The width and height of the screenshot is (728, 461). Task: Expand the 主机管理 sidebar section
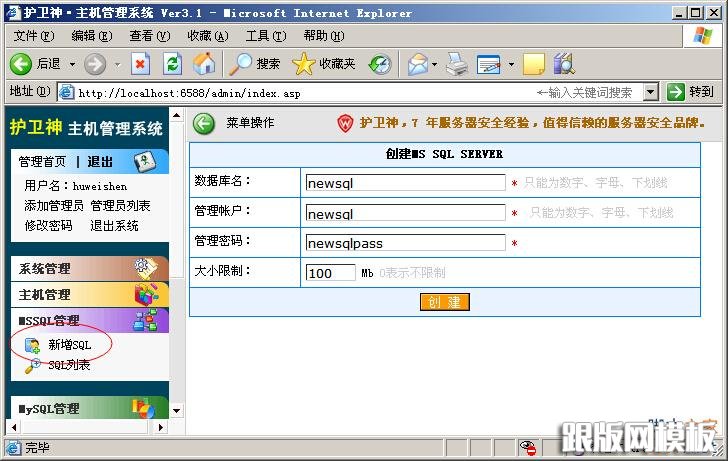coord(89,294)
